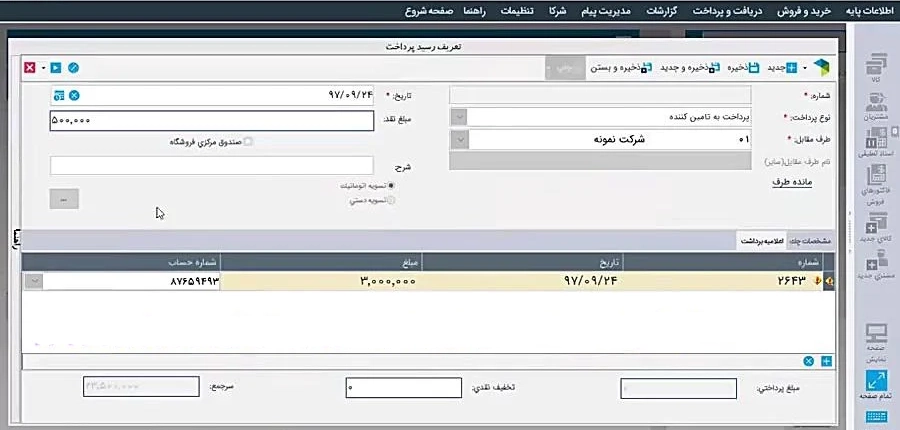Click the تاریخ date field showing ۹۷/۰۹/۲۴
This screenshot has width=900, height=430.
point(212,95)
